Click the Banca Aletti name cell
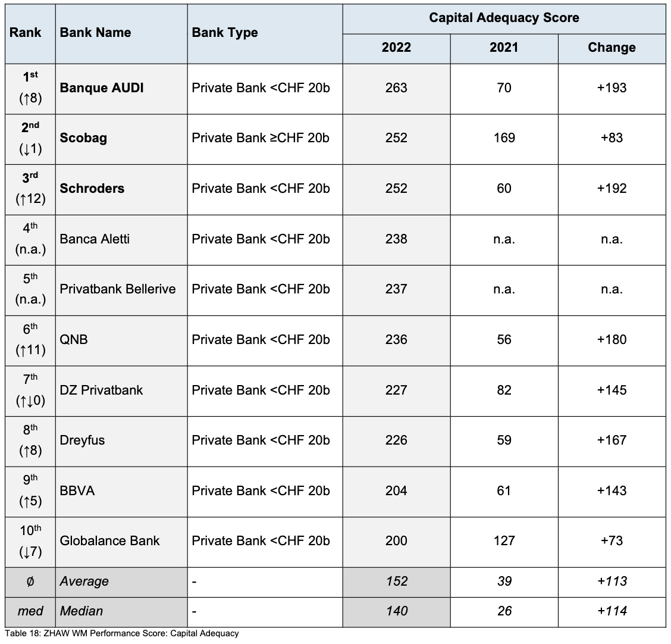The image size is (671, 644). click(x=95, y=239)
